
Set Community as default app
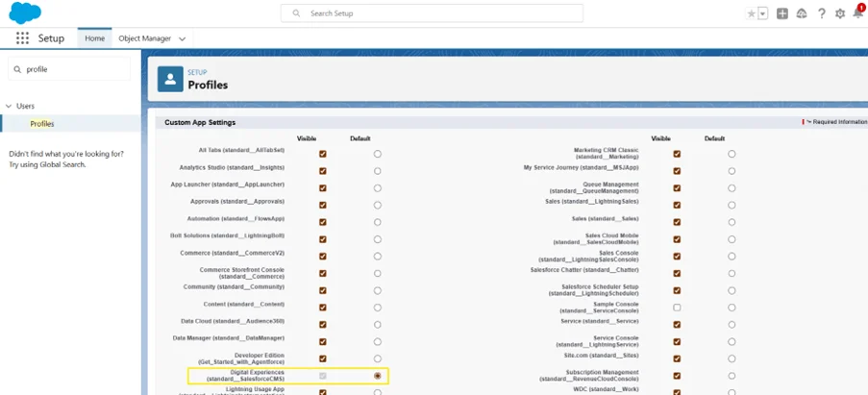[x=378, y=290]
